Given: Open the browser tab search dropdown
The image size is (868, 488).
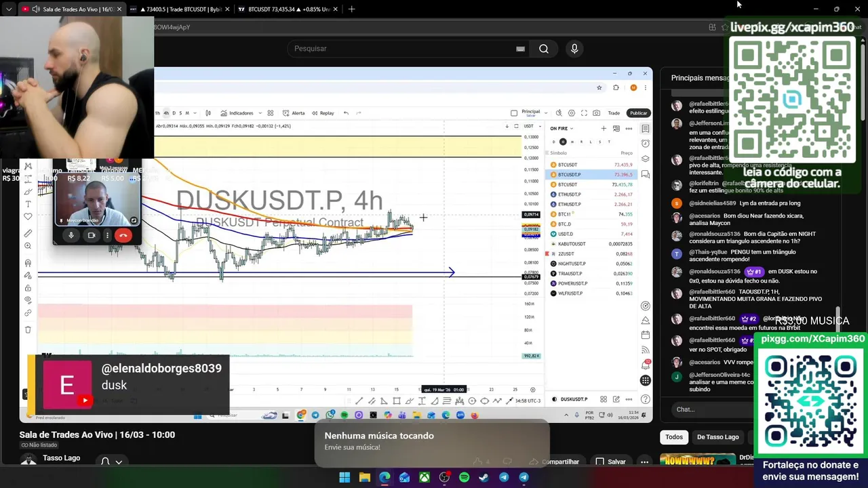Looking at the screenshot, I should coord(9,9).
